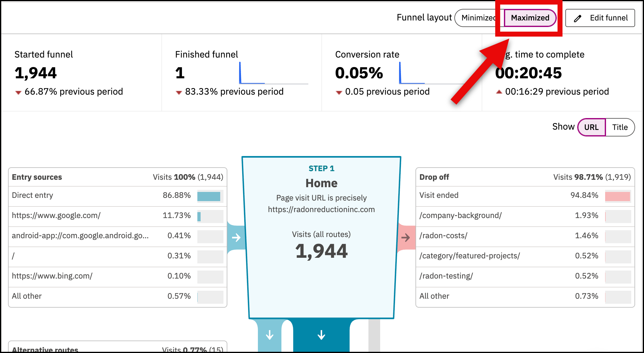644x353 pixels.
Task: Select the blue arrow entering Step 1
Action: (236, 237)
